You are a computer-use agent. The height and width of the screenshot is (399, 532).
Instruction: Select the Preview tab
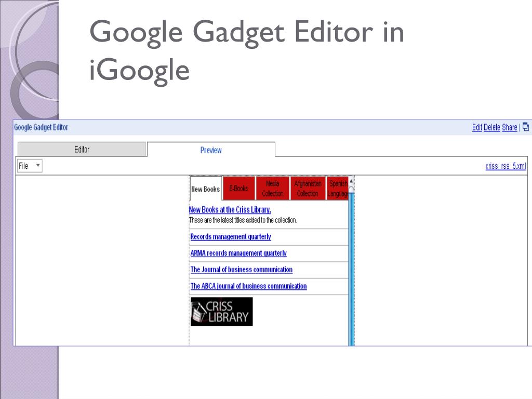tap(211, 150)
